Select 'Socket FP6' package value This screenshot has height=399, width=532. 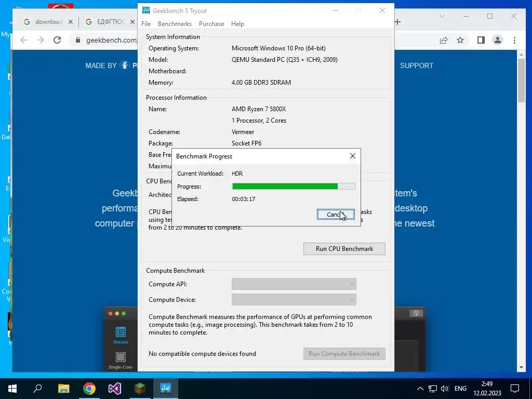point(246,143)
